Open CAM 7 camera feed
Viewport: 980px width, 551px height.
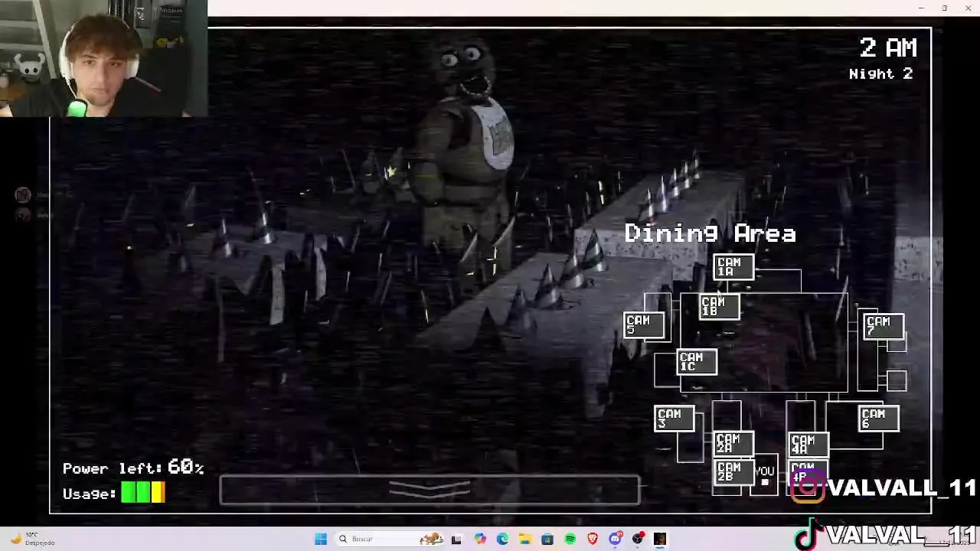(884, 326)
